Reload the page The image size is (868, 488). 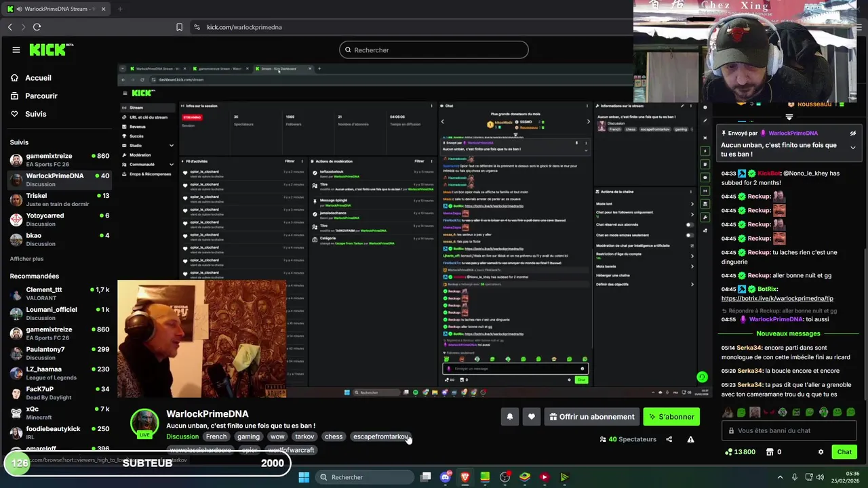point(37,27)
